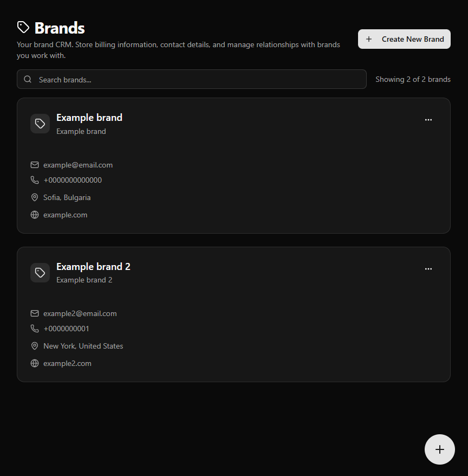Image resolution: width=468 pixels, height=476 pixels.
Task: Click the phone icon beside +0000000001
Action: point(35,329)
